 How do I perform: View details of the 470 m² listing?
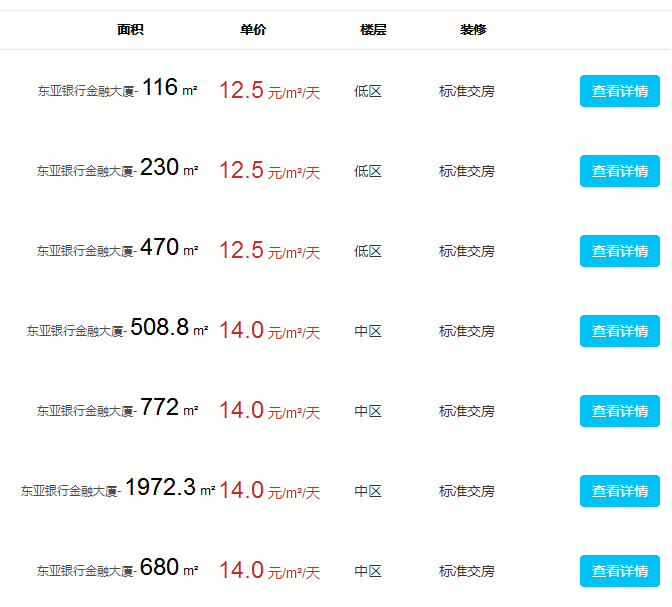[619, 251]
